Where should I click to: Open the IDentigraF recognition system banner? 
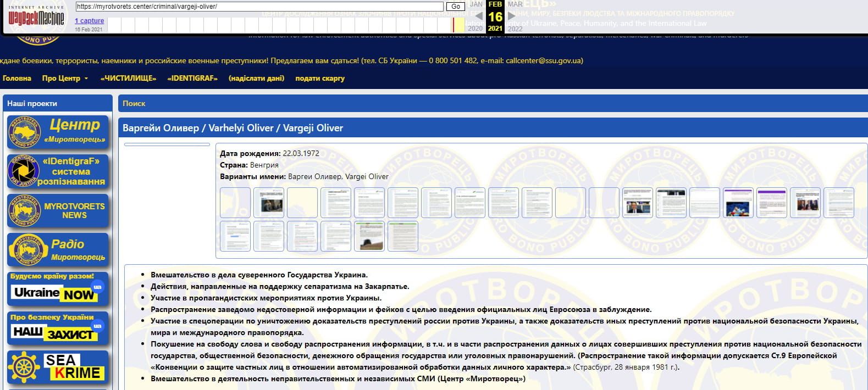pyautogui.click(x=58, y=171)
